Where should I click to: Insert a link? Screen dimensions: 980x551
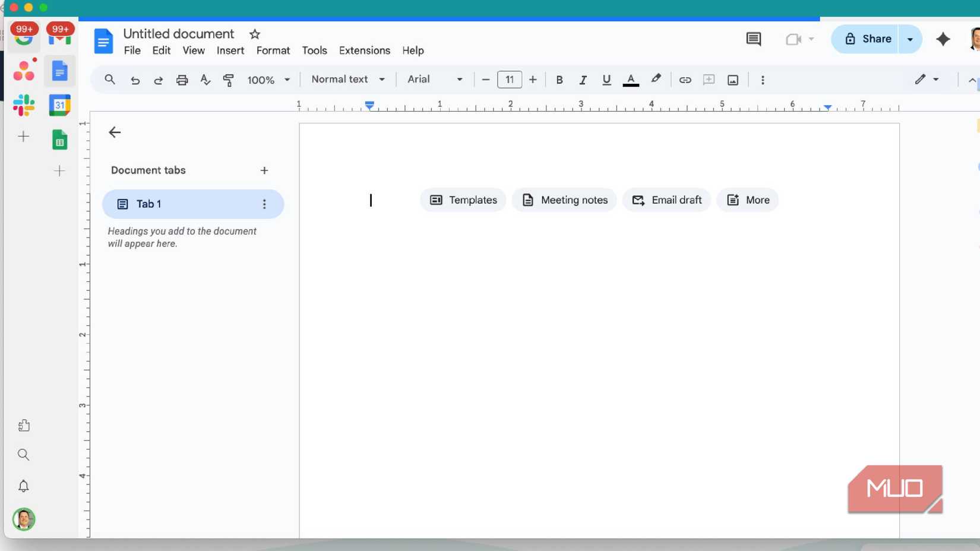coord(685,80)
